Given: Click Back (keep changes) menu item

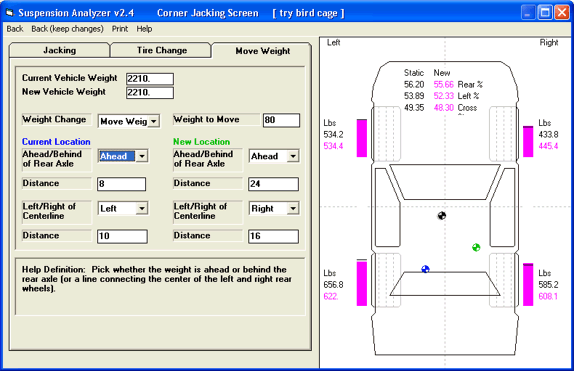Looking at the screenshot, I should (x=67, y=29).
